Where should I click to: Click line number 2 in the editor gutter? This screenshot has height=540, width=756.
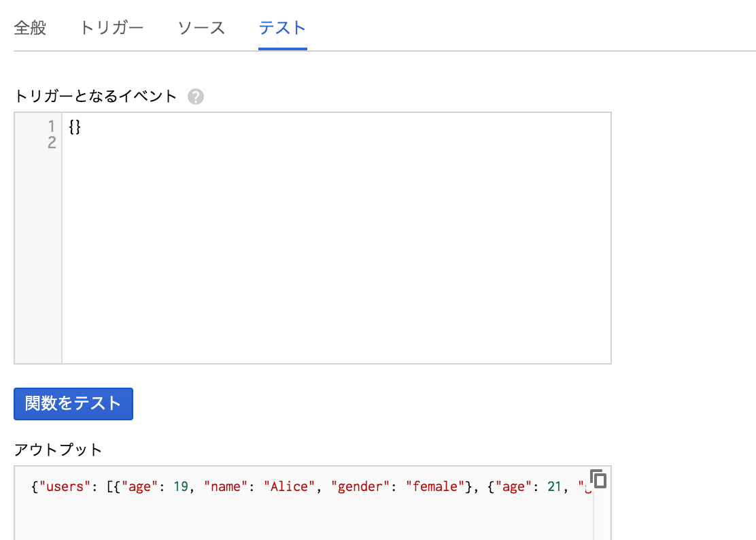click(50, 141)
